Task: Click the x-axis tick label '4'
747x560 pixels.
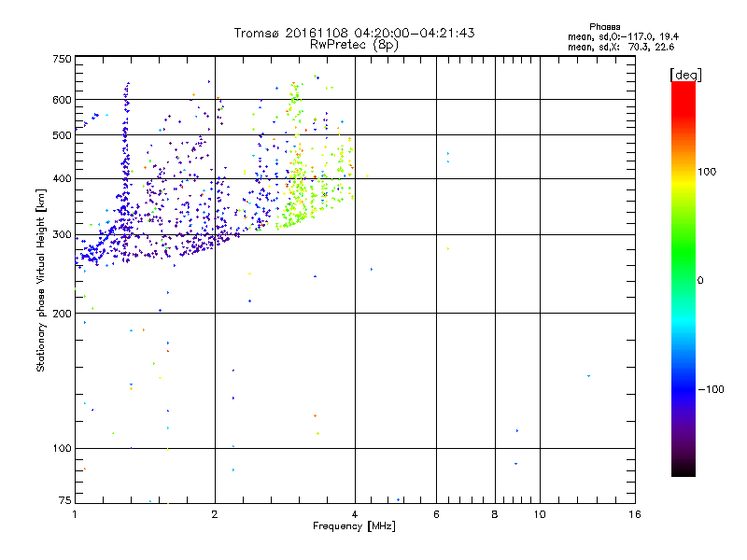Action: pyautogui.click(x=355, y=514)
